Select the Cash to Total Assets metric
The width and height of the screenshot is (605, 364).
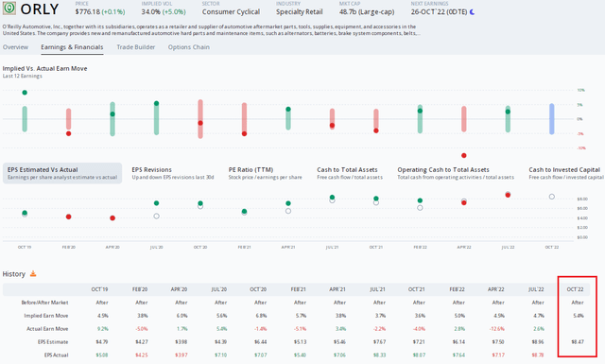coord(350,173)
